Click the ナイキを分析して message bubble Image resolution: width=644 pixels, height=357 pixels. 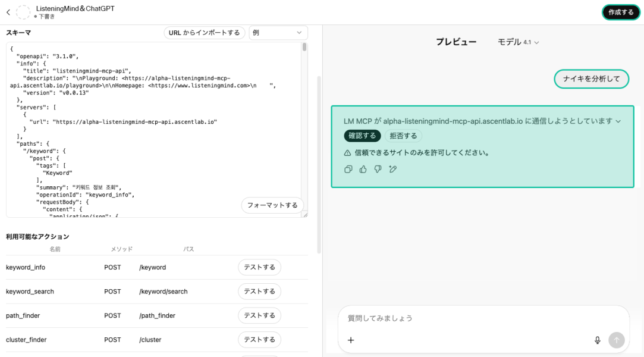click(x=592, y=79)
